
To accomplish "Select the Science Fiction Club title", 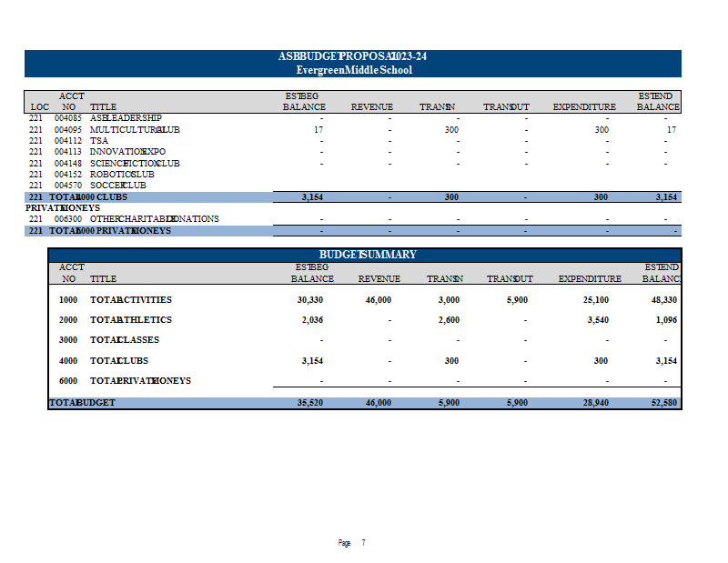I will click(x=135, y=164).
